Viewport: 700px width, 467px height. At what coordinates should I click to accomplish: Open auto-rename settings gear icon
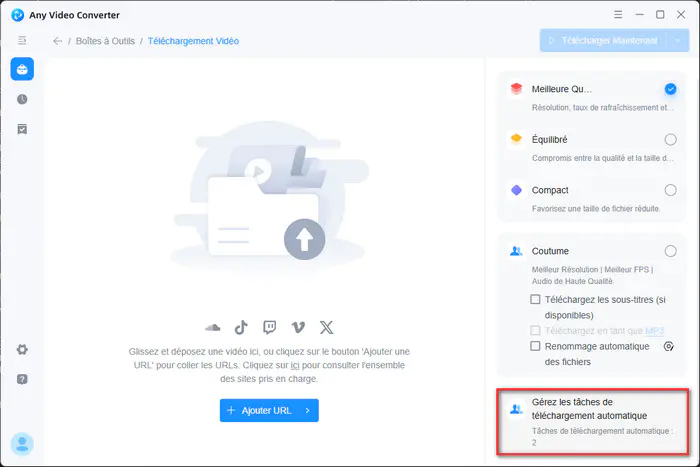pyautogui.click(x=668, y=346)
